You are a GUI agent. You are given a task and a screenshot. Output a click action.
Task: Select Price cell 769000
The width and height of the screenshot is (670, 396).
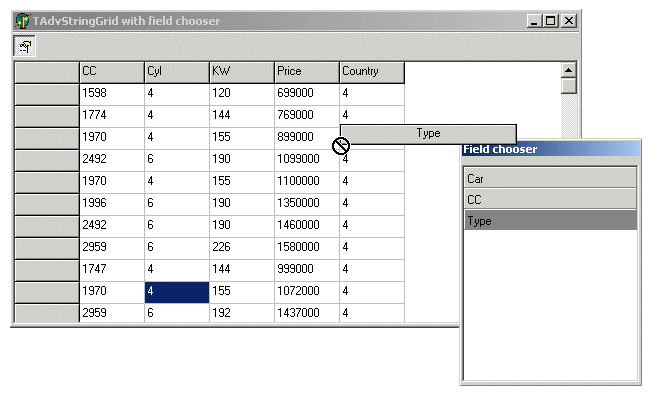pos(307,116)
